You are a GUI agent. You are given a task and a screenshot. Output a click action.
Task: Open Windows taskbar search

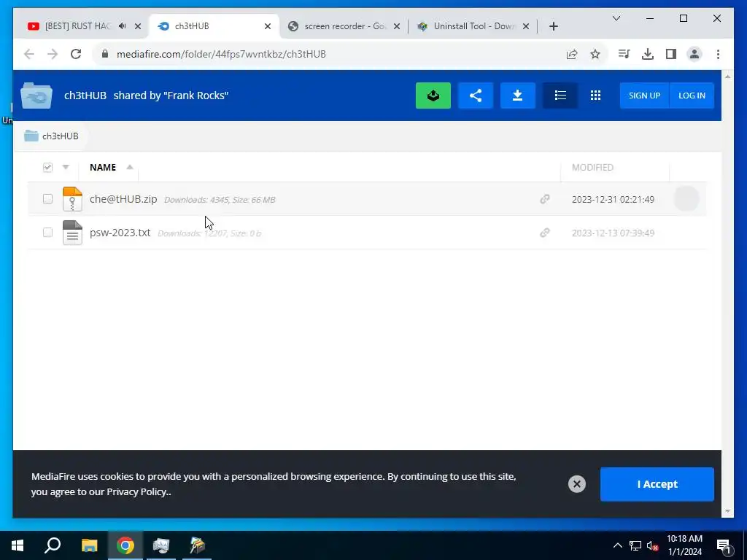(x=53, y=545)
